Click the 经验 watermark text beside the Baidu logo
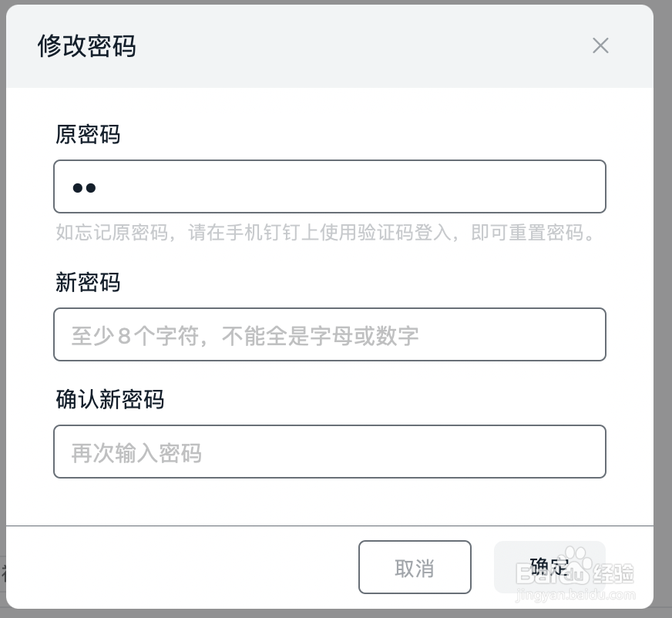672x618 pixels. pyautogui.click(x=613, y=573)
